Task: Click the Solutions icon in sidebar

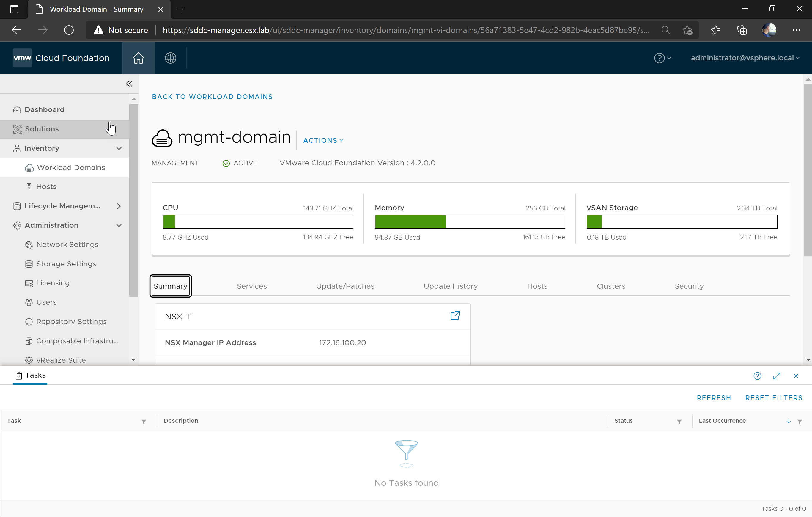Action: [17, 129]
